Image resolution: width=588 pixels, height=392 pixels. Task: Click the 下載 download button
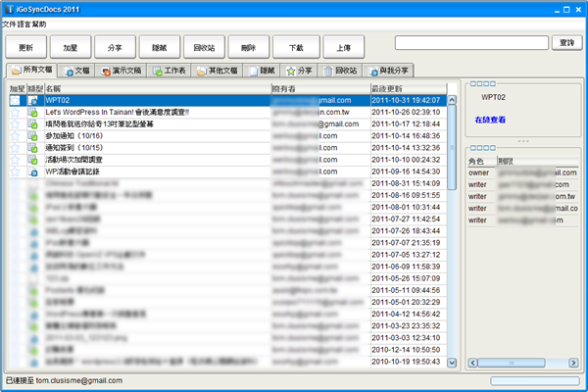pos(296,47)
